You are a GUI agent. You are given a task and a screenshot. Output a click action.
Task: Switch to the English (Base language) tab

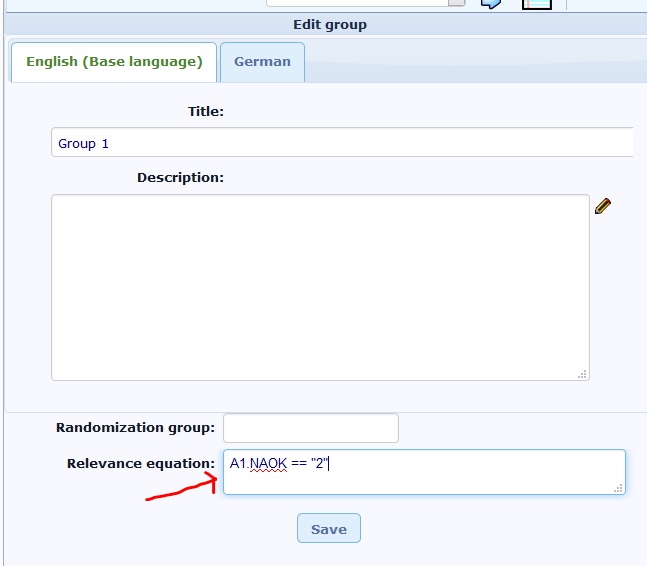coord(114,62)
